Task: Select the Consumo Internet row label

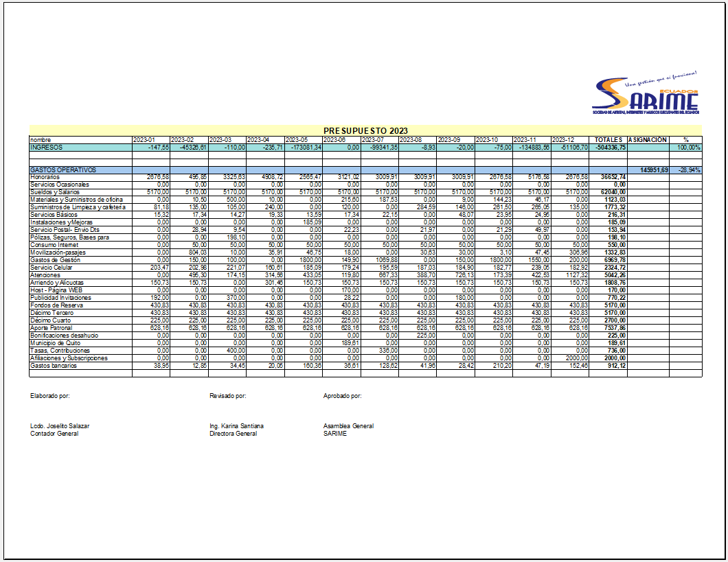Action: [54, 245]
